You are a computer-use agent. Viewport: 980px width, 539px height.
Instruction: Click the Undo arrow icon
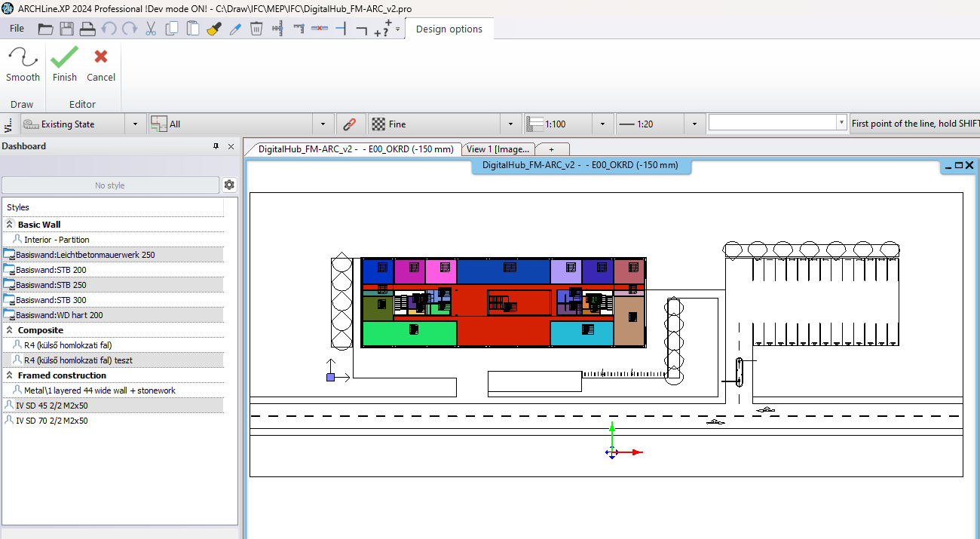tap(108, 28)
